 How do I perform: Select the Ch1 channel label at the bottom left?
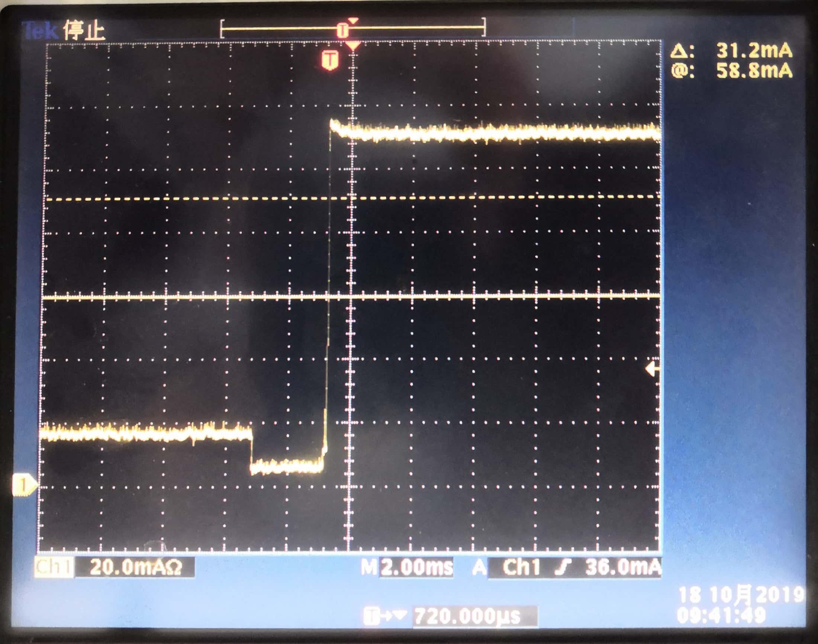(x=54, y=567)
